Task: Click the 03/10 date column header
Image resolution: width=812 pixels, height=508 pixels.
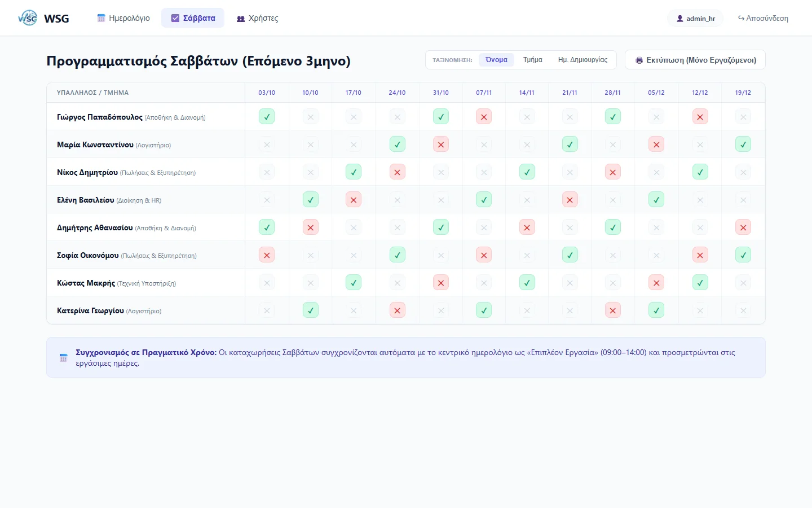Action: [x=267, y=93]
